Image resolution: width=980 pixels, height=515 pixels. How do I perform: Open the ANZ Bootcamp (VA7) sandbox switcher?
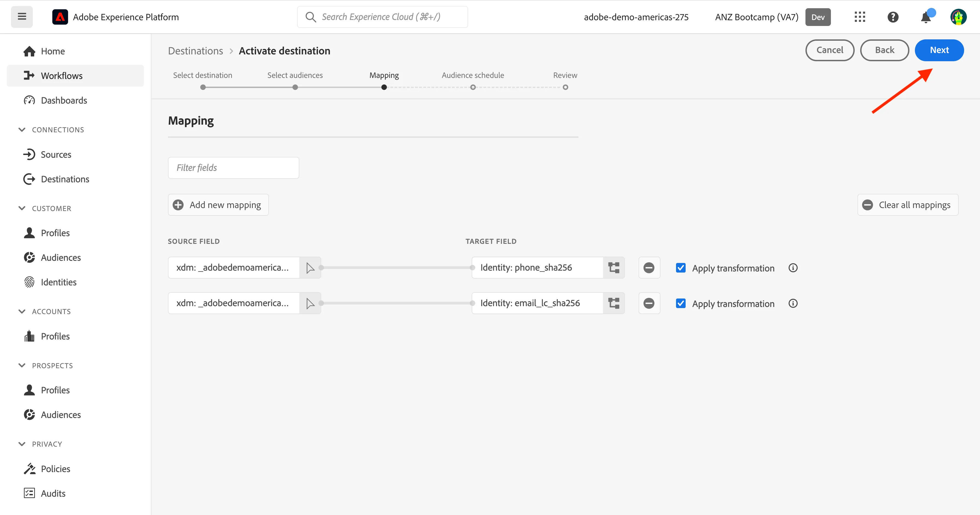tap(757, 17)
